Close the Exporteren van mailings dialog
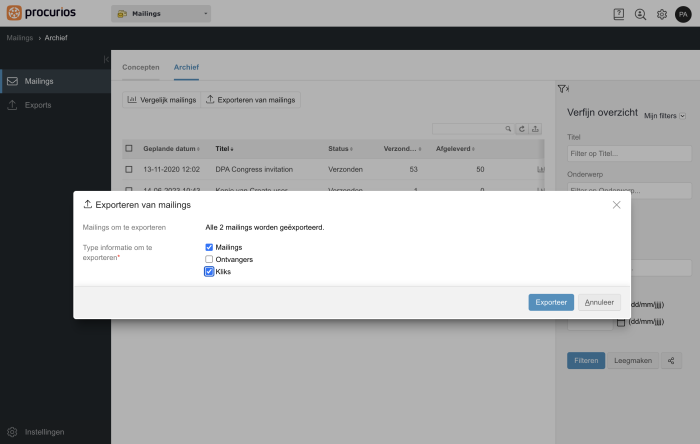Screen dimensions: 700x444 tap(616, 205)
